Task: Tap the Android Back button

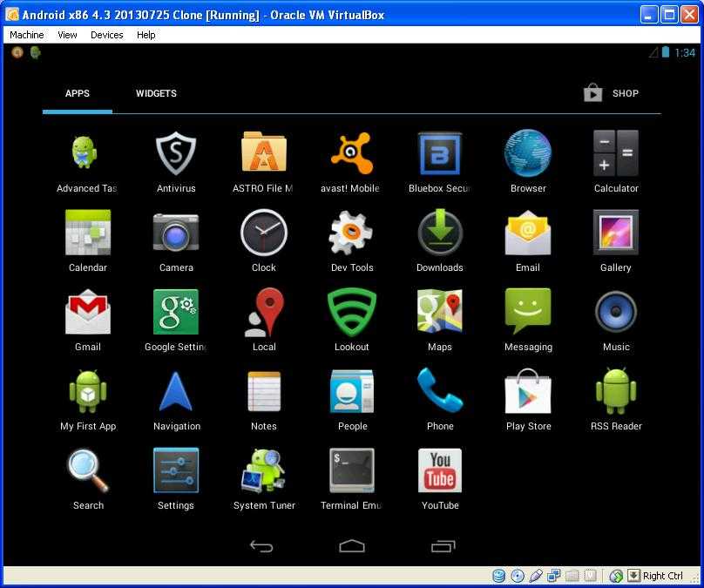Action: (x=261, y=546)
